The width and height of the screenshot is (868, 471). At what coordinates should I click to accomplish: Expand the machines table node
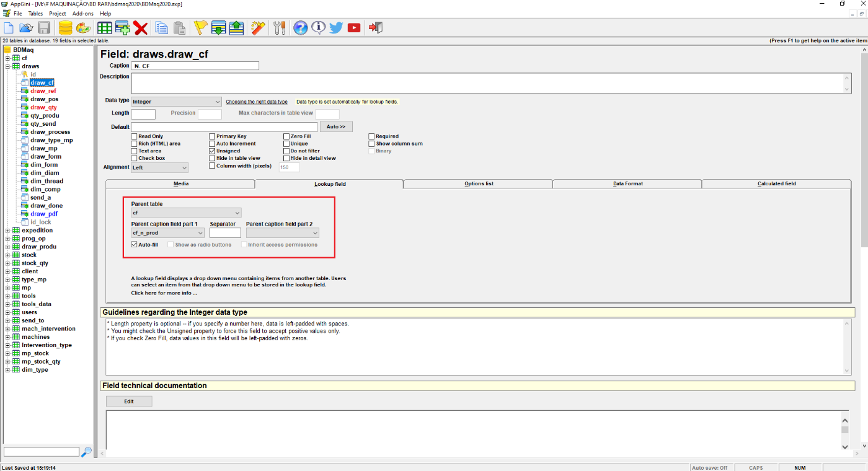click(x=8, y=337)
